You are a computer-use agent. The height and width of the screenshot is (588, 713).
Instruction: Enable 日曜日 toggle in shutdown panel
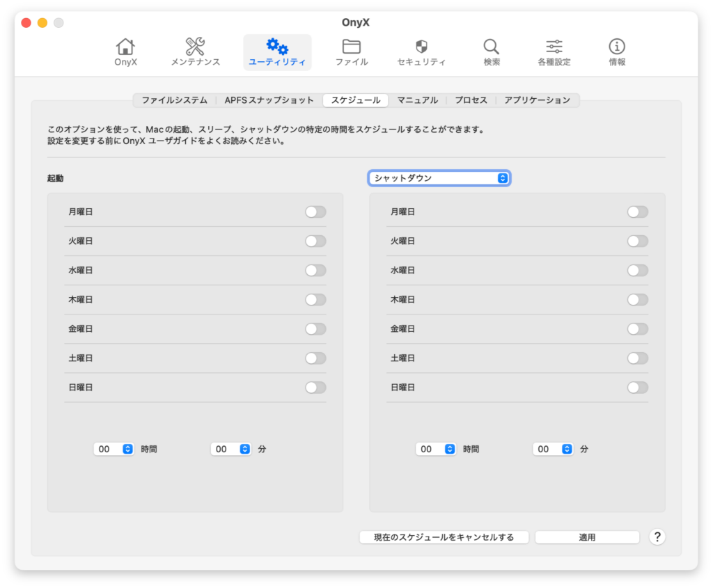click(637, 388)
